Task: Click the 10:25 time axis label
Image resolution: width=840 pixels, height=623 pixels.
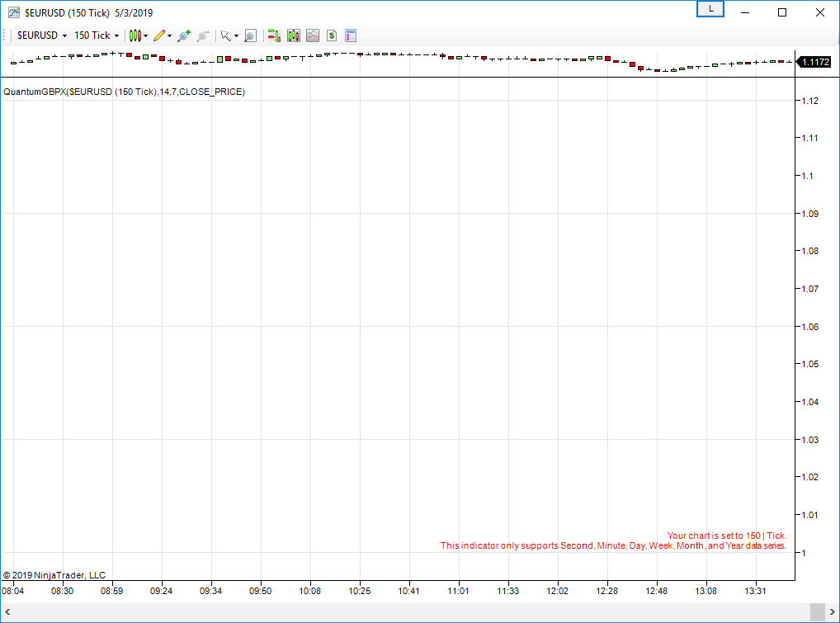Action: click(x=360, y=591)
